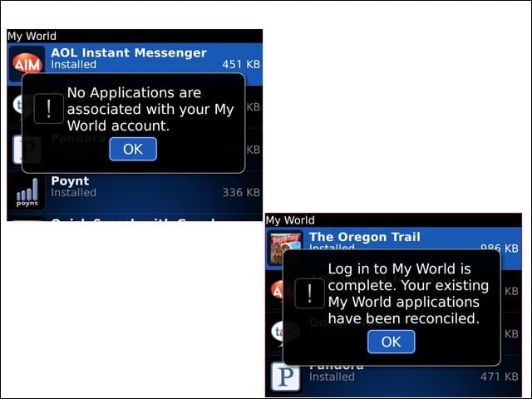Open the AIM icon in the left screen
The image size is (532, 399).
pyautogui.click(x=27, y=64)
